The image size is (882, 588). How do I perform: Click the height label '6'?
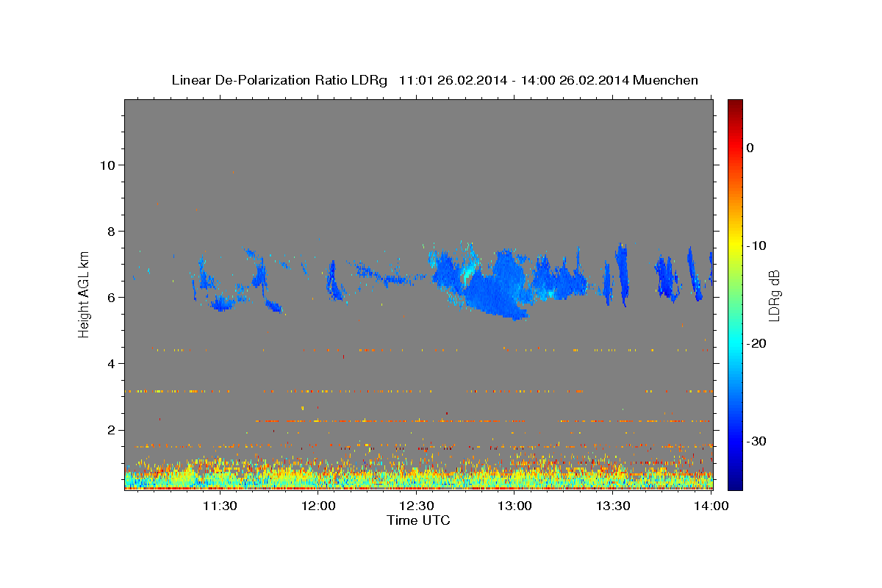(110, 297)
